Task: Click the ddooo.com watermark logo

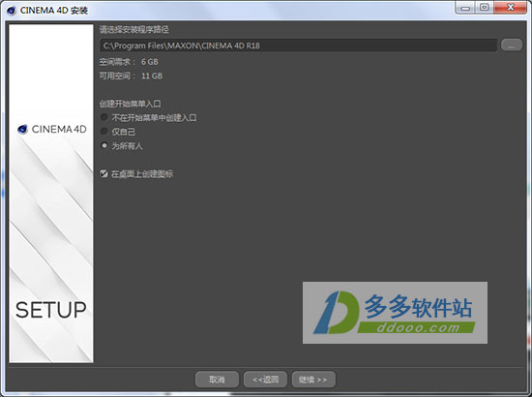Action: [395, 313]
